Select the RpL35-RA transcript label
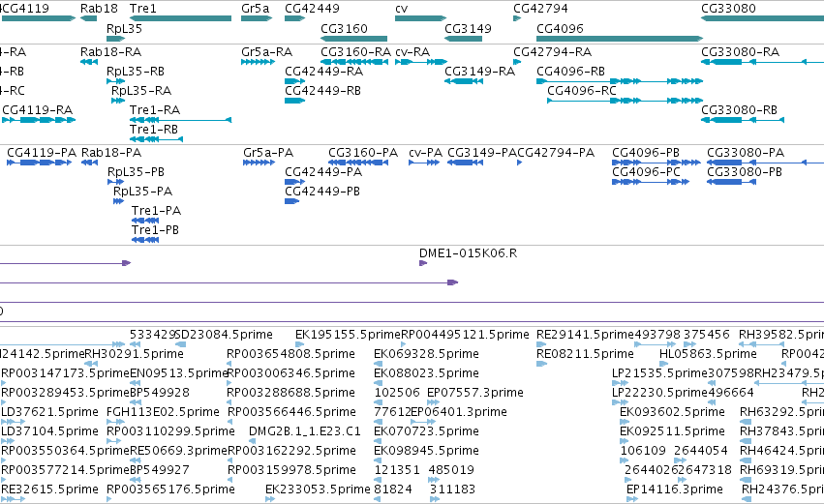Screen dimensions: 824x504 (x=141, y=91)
